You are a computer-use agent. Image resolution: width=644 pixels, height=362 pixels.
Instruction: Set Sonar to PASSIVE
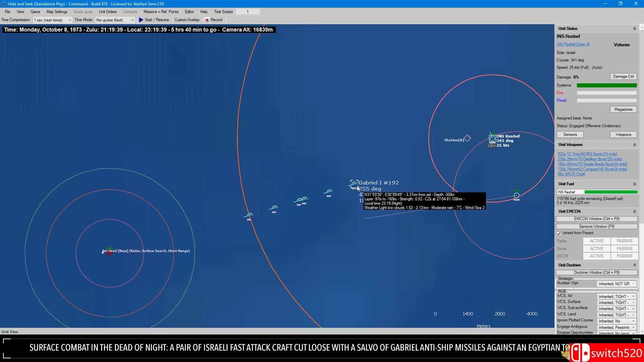coord(624,249)
